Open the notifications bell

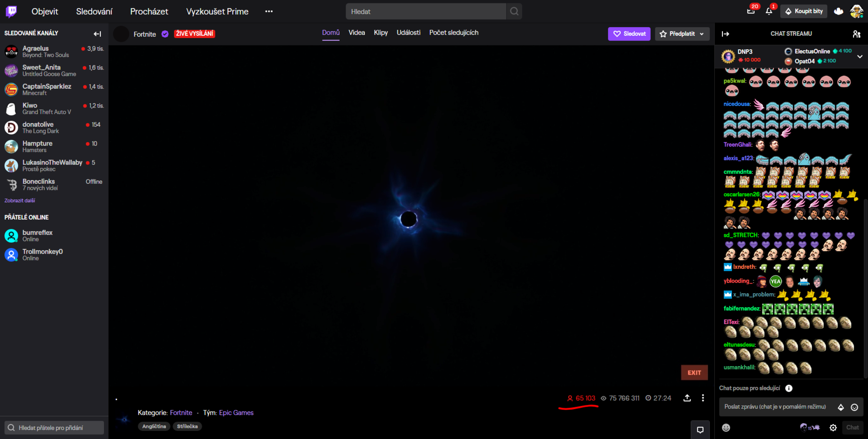coord(769,12)
